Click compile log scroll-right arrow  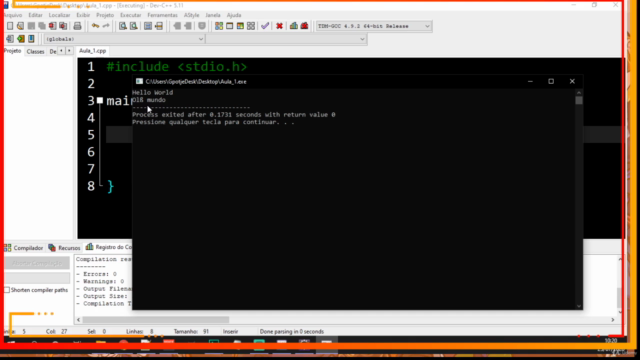coord(613,320)
